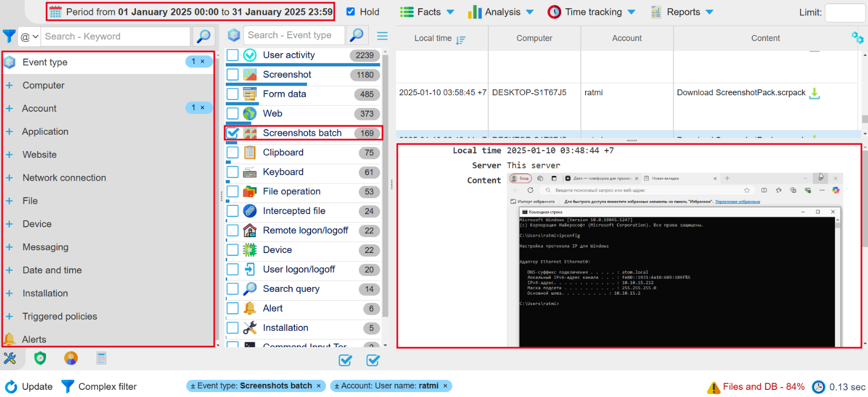Remove the Account ratmi filter tag
868x397 pixels.
point(445,386)
